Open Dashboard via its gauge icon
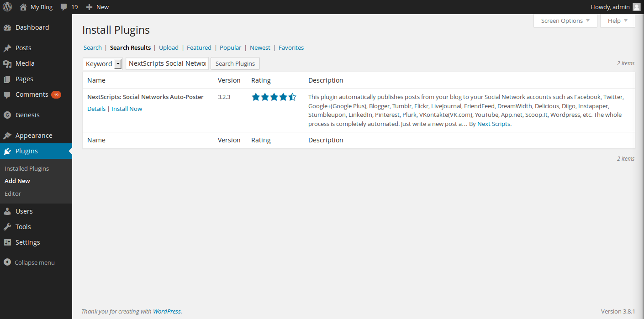Image resolution: width=644 pixels, height=319 pixels. click(x=7, y=27)
